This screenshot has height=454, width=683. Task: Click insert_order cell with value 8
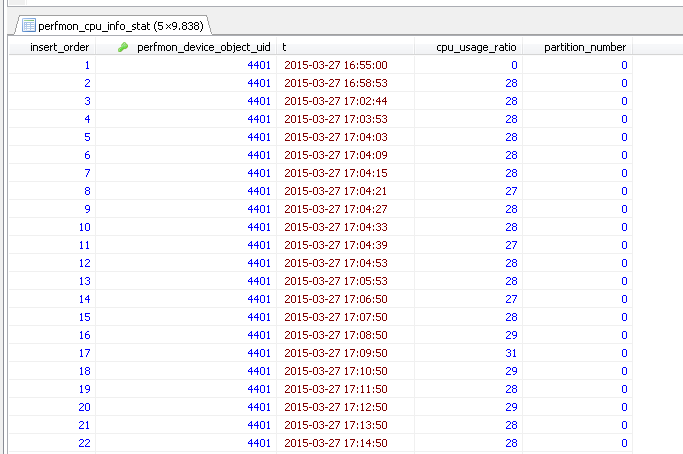pyautogui.click(x=52, y=191)
